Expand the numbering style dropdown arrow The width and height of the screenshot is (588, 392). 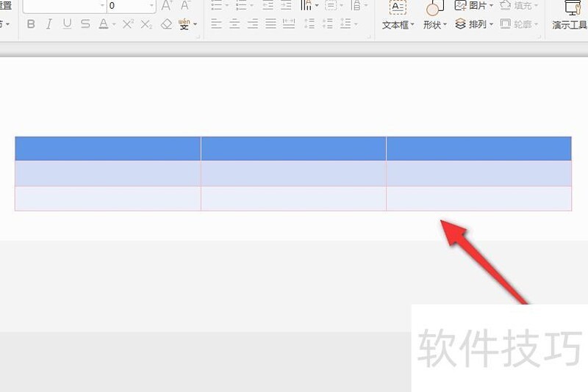coord(251,6)
